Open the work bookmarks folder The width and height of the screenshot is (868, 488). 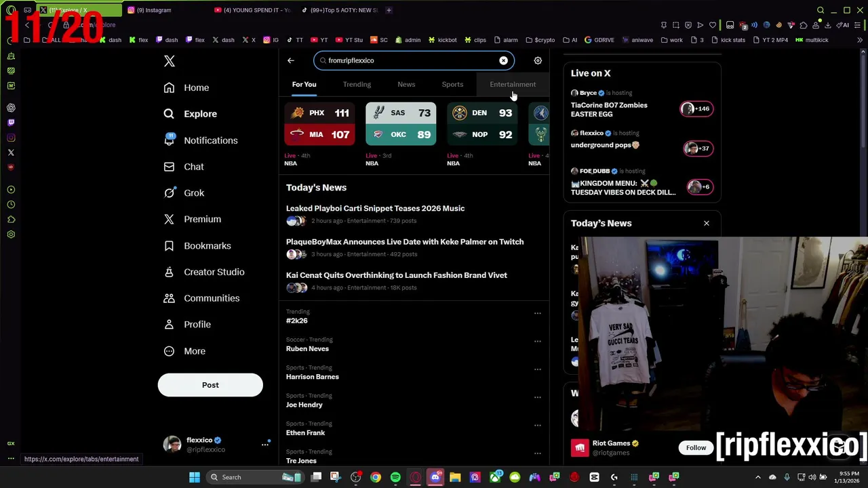671,40
